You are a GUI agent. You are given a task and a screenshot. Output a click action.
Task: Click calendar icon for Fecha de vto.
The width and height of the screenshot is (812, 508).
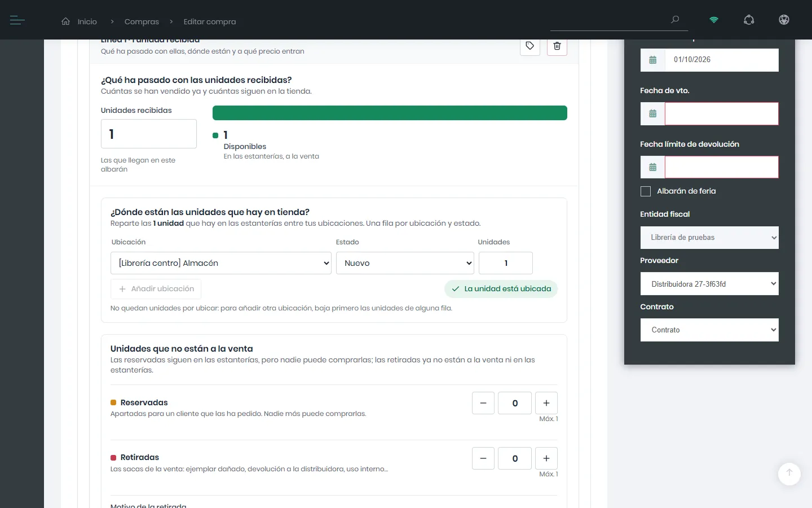653,113
